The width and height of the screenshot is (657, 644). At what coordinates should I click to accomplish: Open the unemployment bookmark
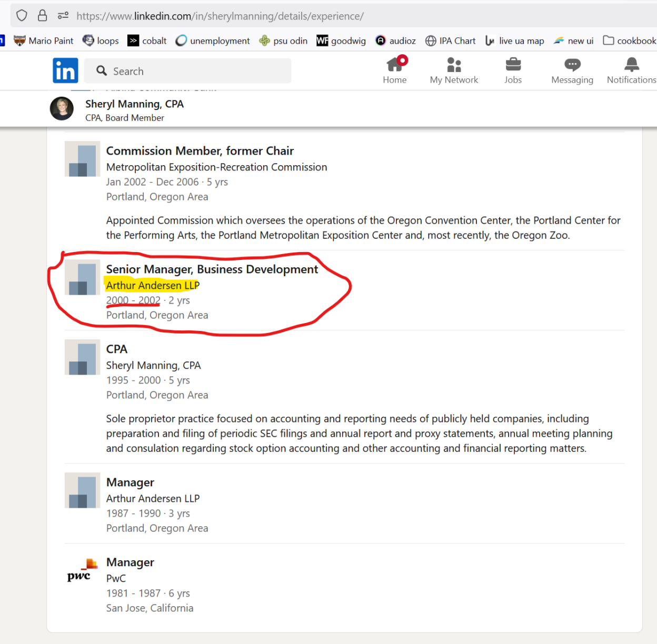coord(213,41)
